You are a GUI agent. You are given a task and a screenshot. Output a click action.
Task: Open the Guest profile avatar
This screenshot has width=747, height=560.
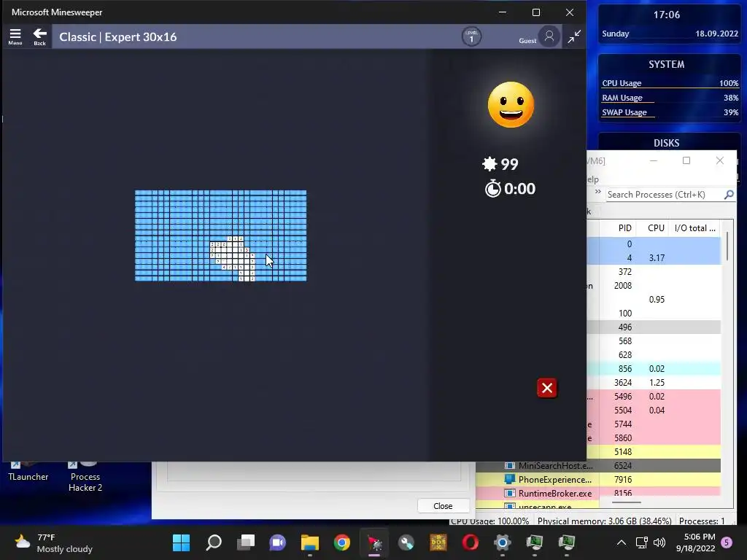click(x=549, y=36)
